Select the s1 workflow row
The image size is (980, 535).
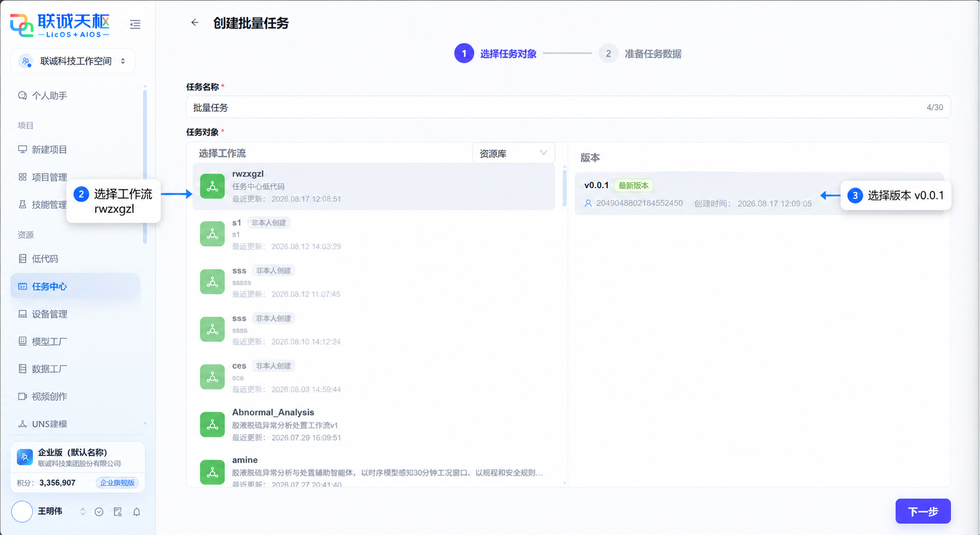[x=374, y=234]
